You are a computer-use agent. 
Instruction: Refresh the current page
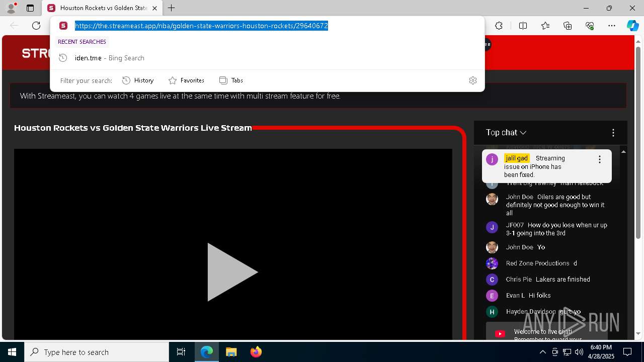point(36,26)
